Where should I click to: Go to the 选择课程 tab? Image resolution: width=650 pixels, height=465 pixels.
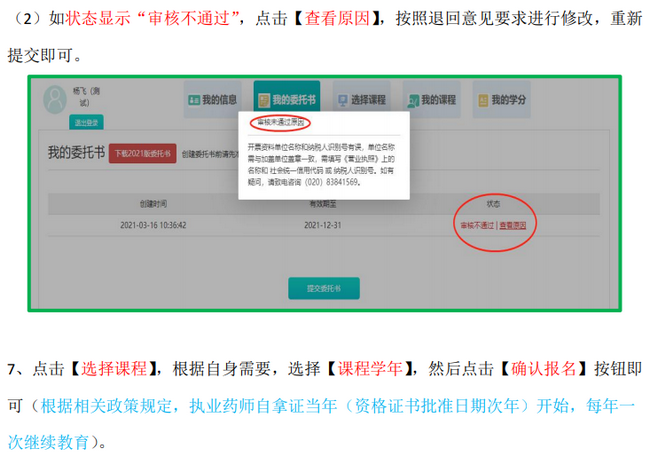pos(367,100)
